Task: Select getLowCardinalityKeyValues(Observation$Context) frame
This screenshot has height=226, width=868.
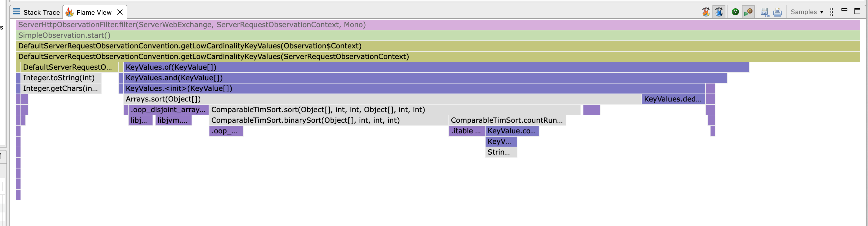Action: [438, 46]
